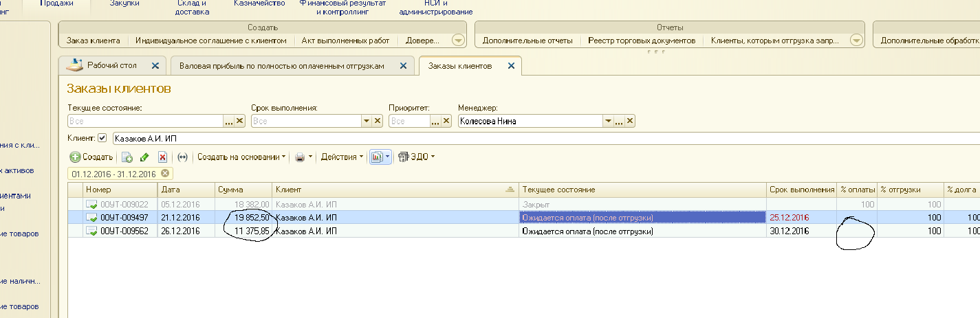This screenshot has height=318, width=980.
Task: Open the Действия dropdown menu
Action: [x=342, y=157]
